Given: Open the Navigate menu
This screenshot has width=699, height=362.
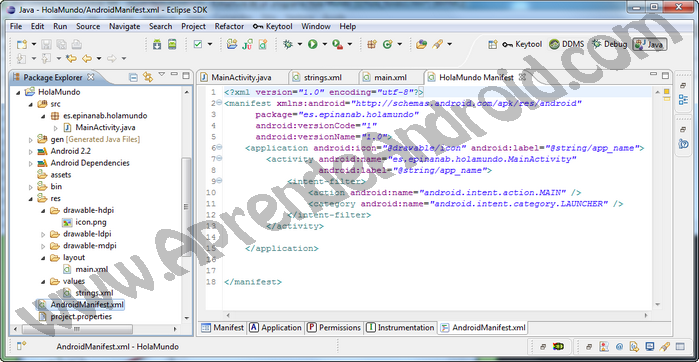Looking at the screenshot, I should 125,26.
